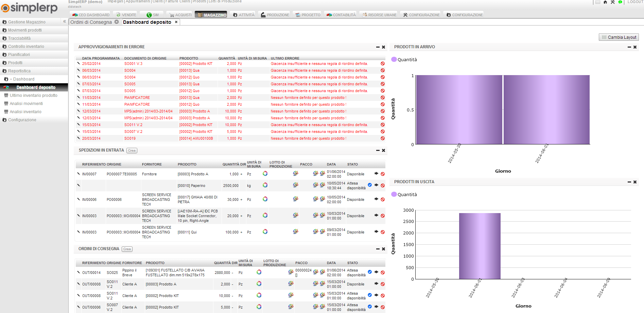Edit the OUT/00014 delivery with the pencil icon
Image resolution: width=644 pixels, height=313 pixels.
pos(79,272)
